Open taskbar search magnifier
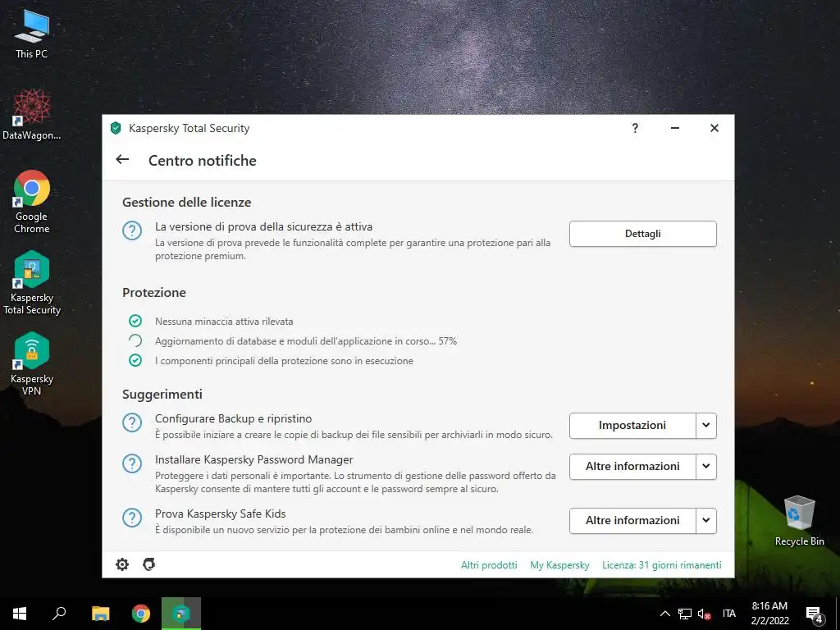 [59, 614]
